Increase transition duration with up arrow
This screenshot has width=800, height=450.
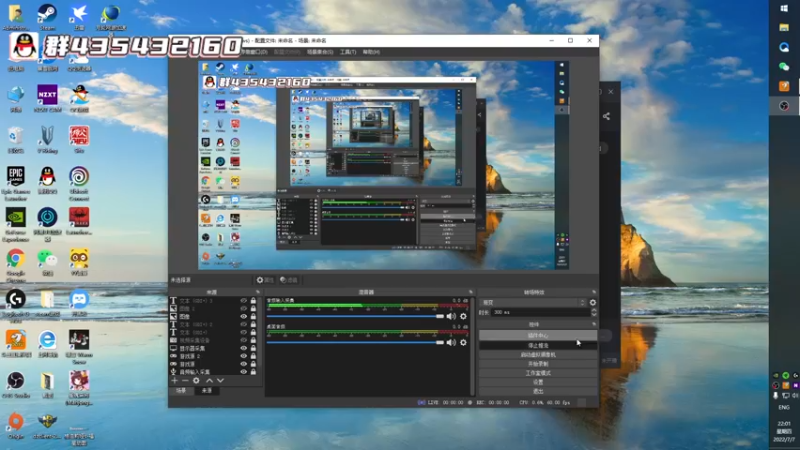[593, 310]
